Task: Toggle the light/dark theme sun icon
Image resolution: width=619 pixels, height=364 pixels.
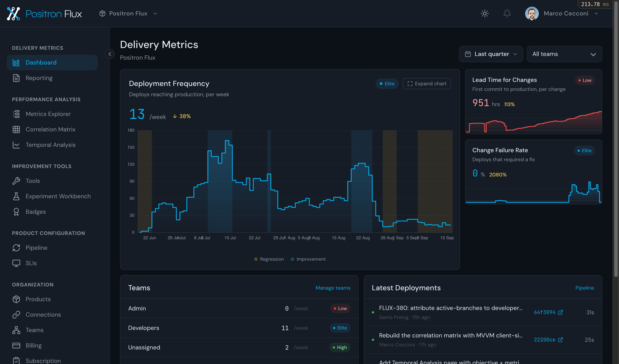Action: click(x=484, y=14)
